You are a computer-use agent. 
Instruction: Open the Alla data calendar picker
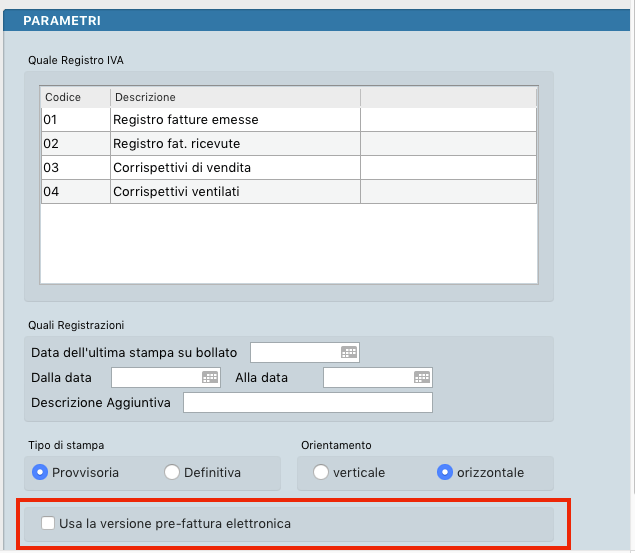(422, 377)
